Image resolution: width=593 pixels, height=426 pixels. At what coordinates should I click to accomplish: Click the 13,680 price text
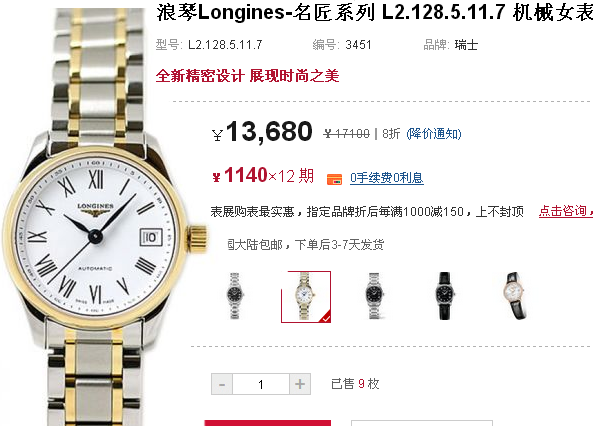pyautogui.click(x=269, y=132)
